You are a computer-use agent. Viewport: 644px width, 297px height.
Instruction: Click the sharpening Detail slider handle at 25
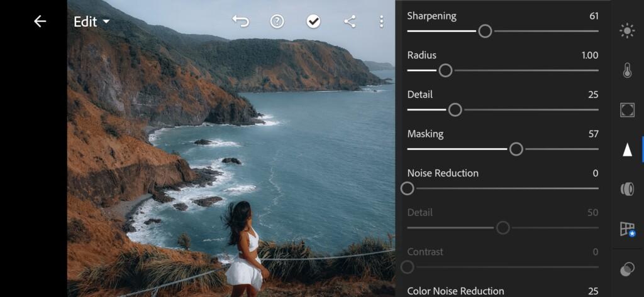click(455, 110)
